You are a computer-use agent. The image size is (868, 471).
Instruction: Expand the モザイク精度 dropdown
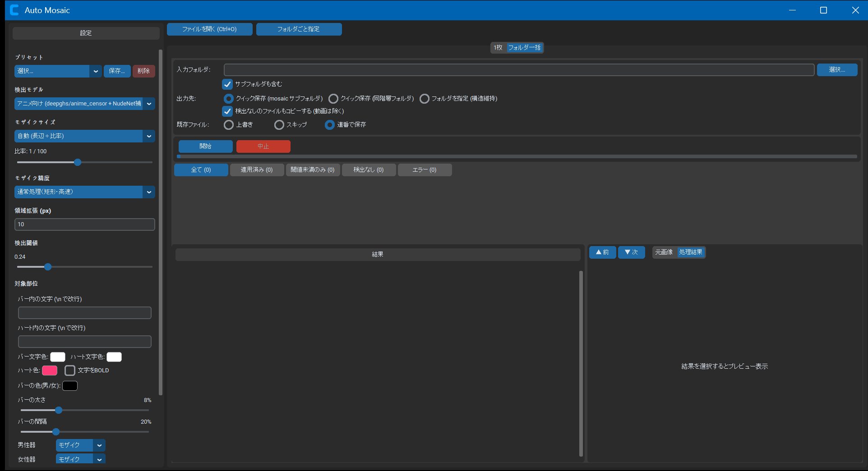point(84,192)
